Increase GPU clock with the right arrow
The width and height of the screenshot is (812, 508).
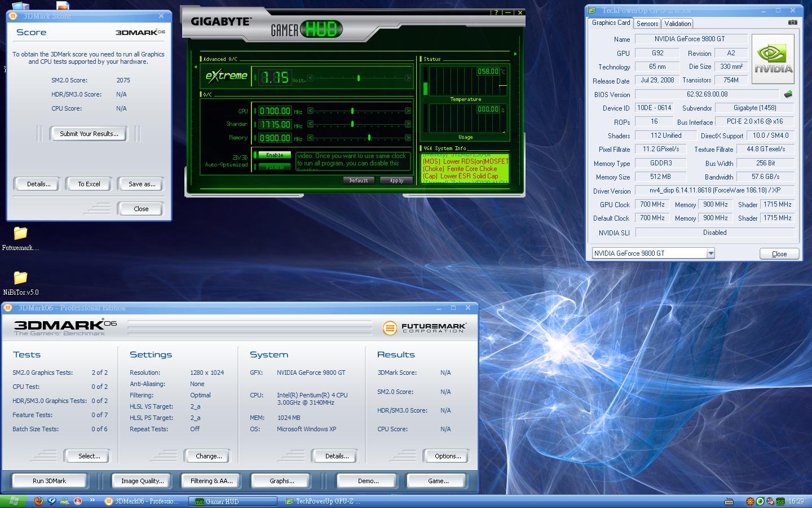408,111
